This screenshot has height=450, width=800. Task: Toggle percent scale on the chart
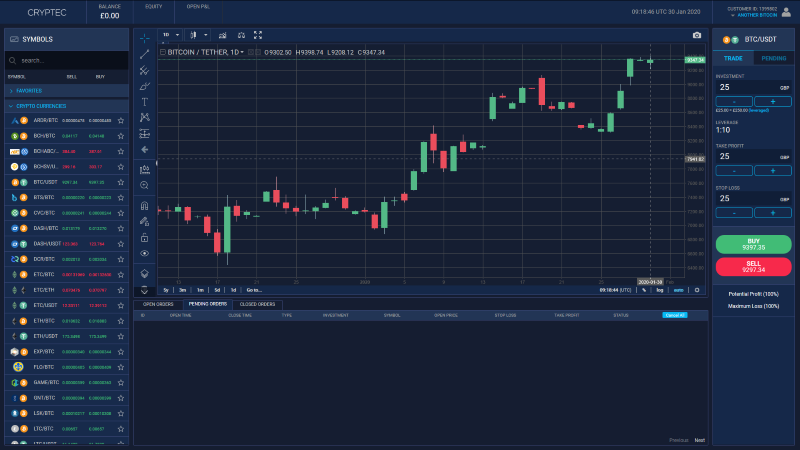pos(644,290)
